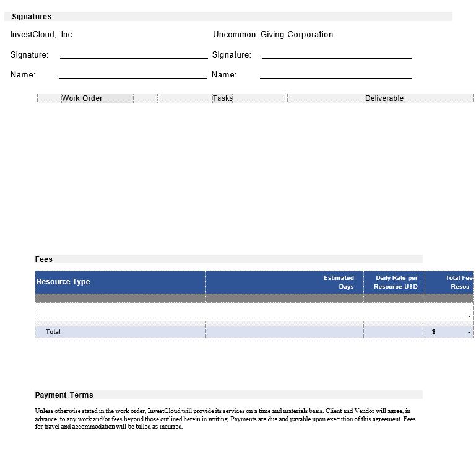Click the InvestCloud, Inc. company name

[x=42, y=35]
